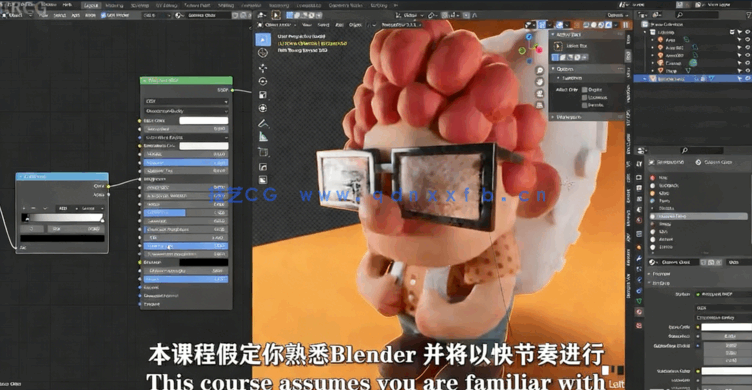Switch viewport to wireframe shading

586,25
